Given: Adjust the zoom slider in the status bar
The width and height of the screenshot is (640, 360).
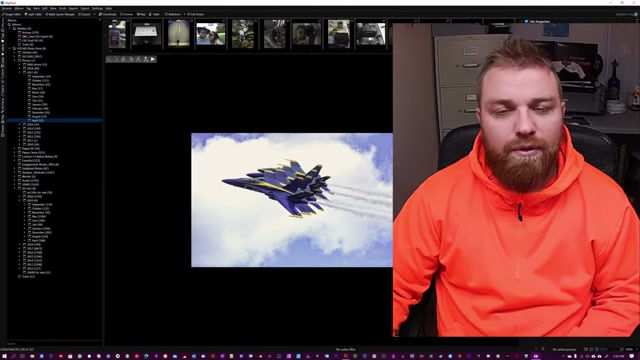Looking at the screenshot, I should [x=609, y=349].
